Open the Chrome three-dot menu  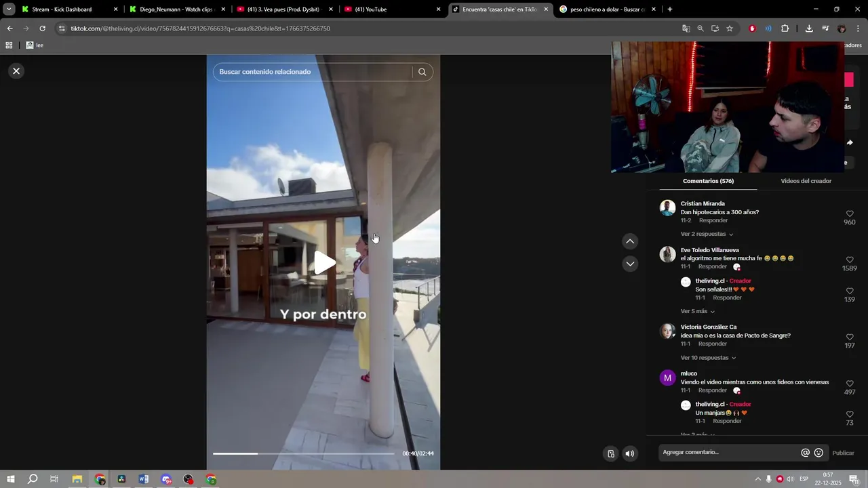[x=859, y=28]
